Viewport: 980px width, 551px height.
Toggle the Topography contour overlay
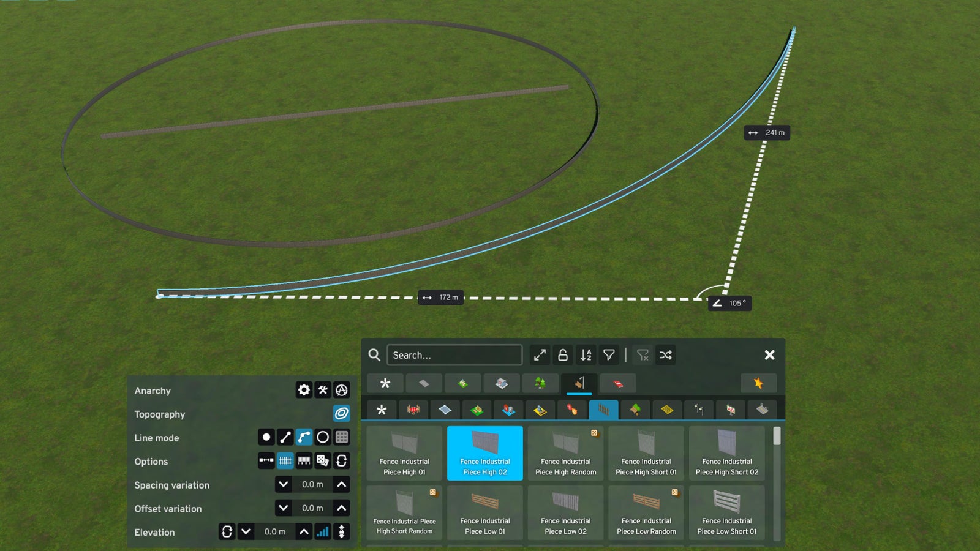click(x=342, y=414)
